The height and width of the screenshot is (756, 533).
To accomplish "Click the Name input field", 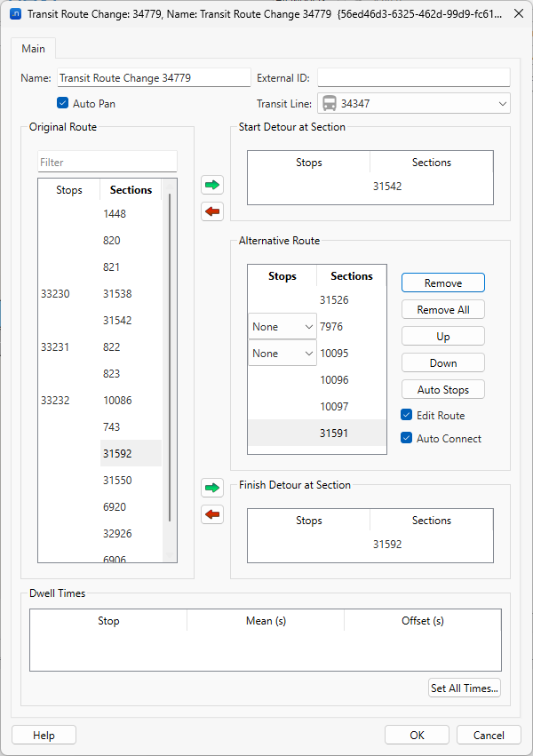I will click(154, 77).
